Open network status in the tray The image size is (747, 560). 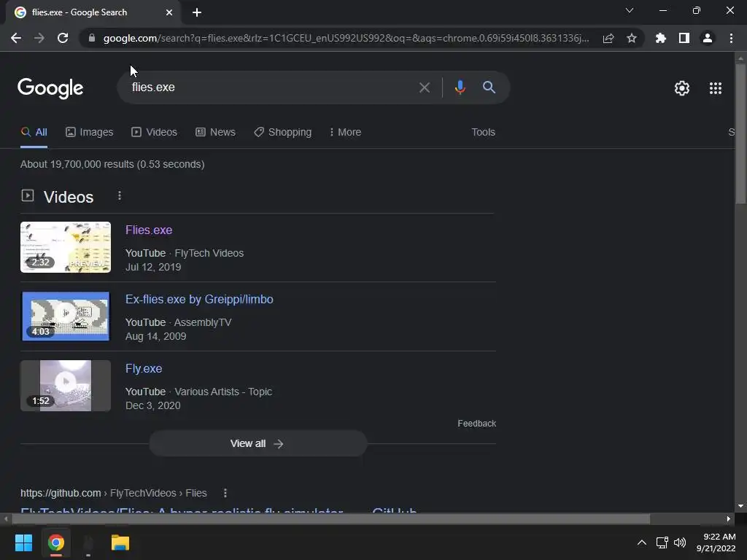tap(662, 542)
